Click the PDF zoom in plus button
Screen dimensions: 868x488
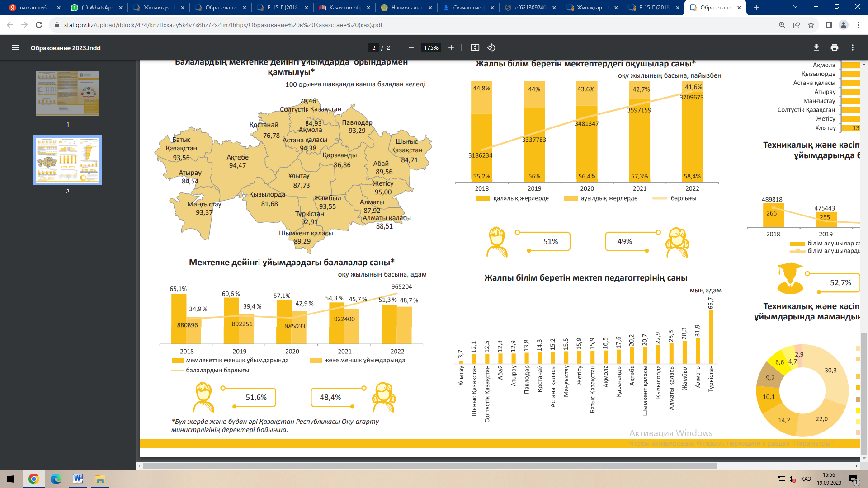click(x=451, y=47)
